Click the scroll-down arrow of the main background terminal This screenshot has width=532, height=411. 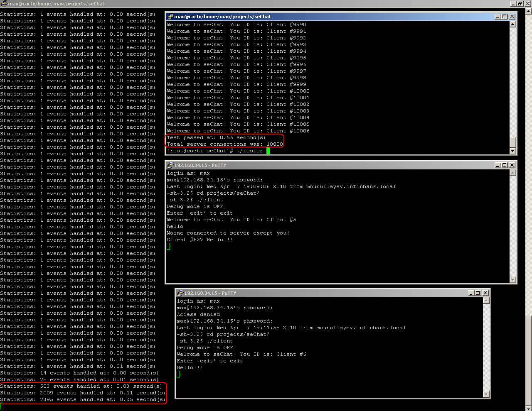[x=529, y=408]
